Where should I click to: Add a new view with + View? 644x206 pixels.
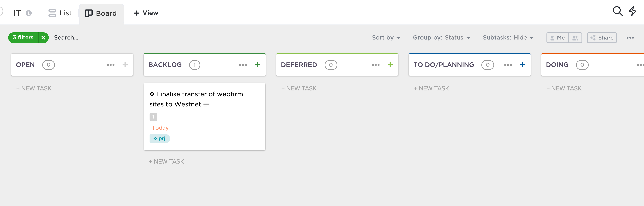[x=146, y=13]
